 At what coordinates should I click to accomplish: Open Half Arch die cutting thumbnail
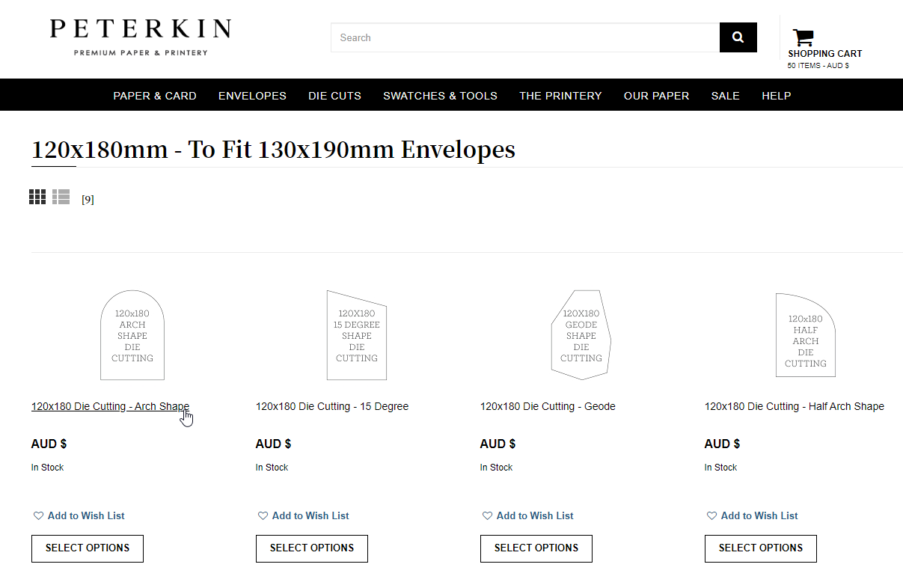[x=806, y=335]
